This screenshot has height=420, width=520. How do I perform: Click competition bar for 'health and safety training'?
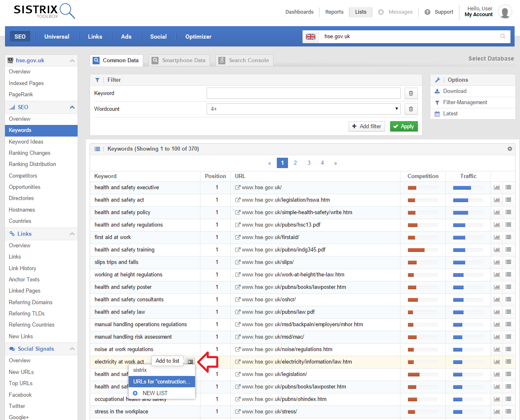coord(422,250)
